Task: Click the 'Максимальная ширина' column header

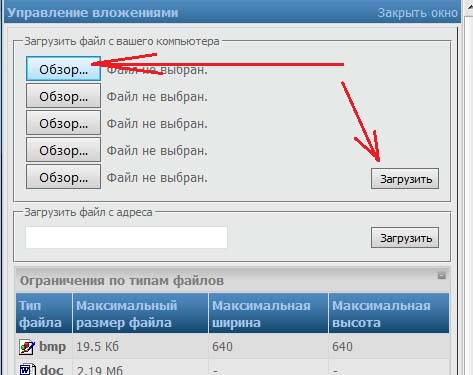Action: pyautogui.click(x=268, y=314)
